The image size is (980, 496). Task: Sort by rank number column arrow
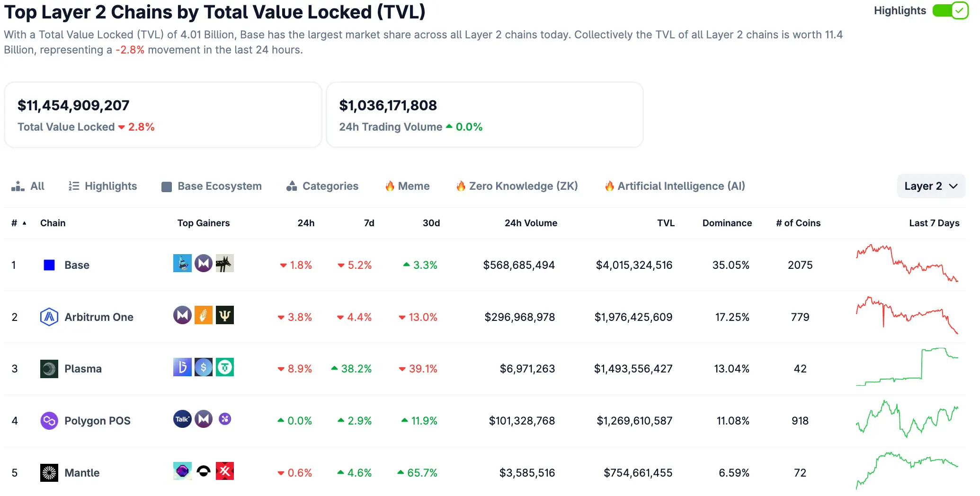click(24, 223)
